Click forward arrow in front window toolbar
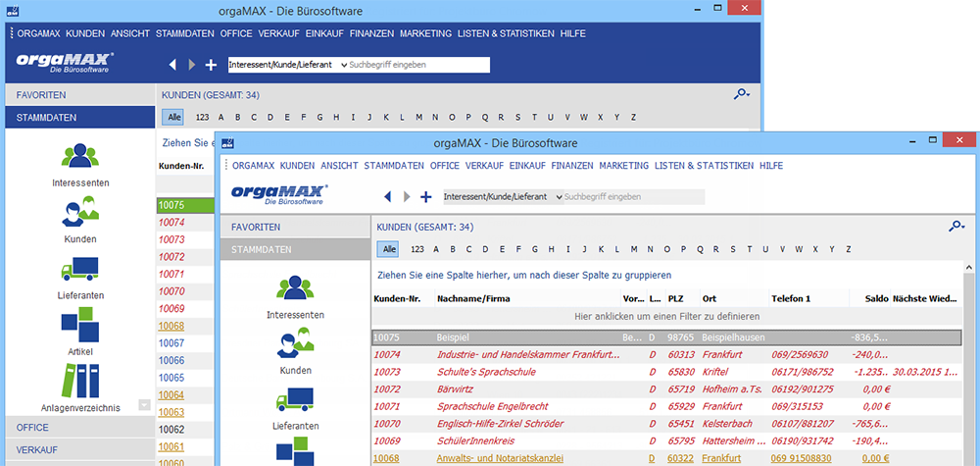980x466 pixels. (407, 196)
